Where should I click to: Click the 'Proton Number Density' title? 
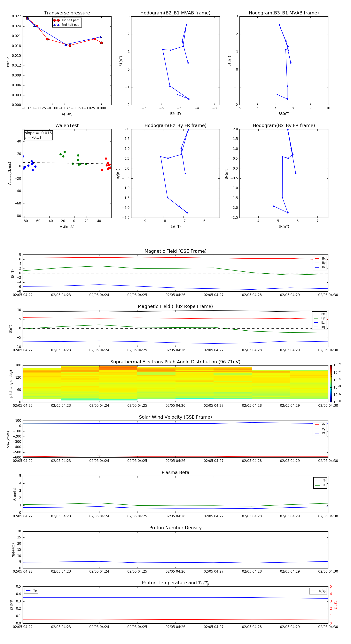click(x=175, y=528)
